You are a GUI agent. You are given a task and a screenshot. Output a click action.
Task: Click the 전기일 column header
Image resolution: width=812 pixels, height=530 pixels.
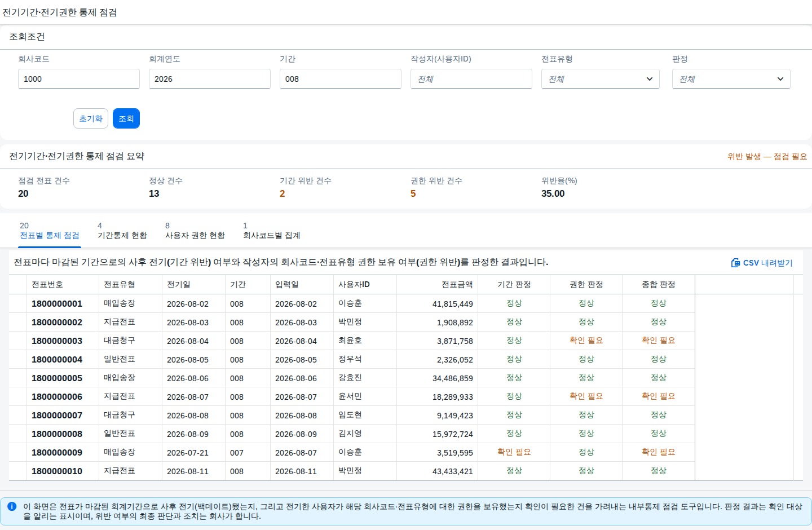point(194,285)
